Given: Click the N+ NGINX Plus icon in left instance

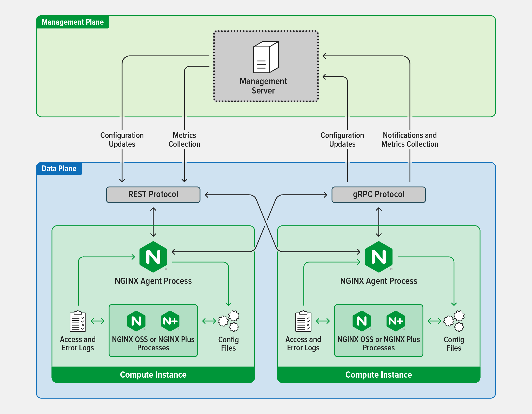Looking at the screenshot, I should tap(170, 321).
